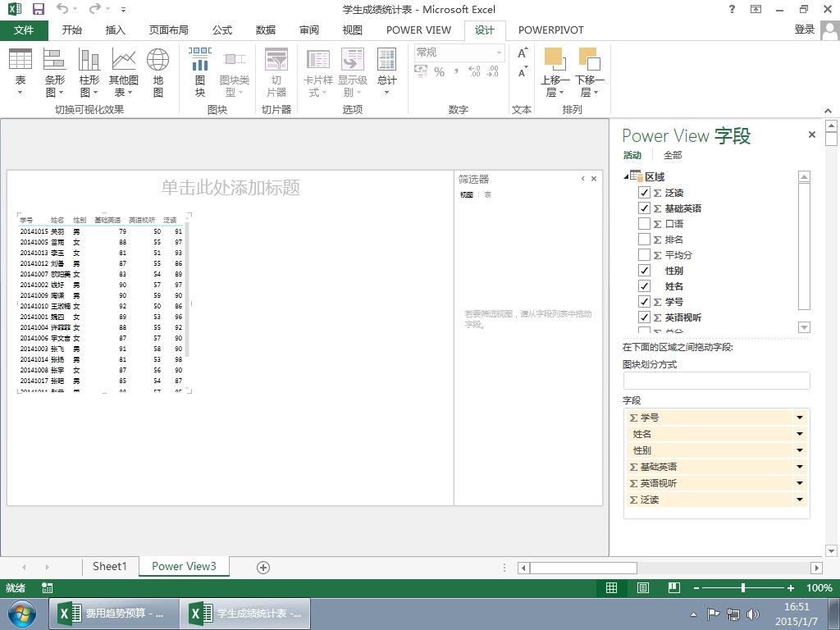Save the workbook with the disk icon
Image resolution: width=840 pixels, height=630 pixels.
coord(38,9)
